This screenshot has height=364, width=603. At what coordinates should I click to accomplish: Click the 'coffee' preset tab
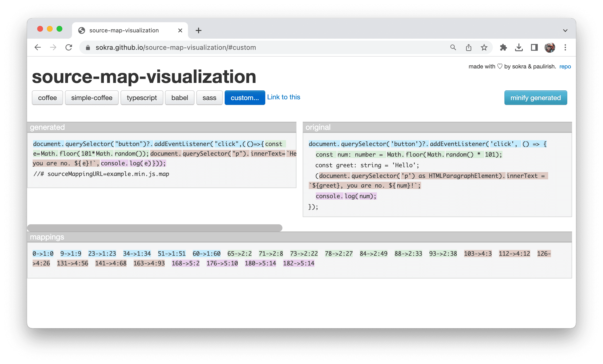tap(47, 98)
